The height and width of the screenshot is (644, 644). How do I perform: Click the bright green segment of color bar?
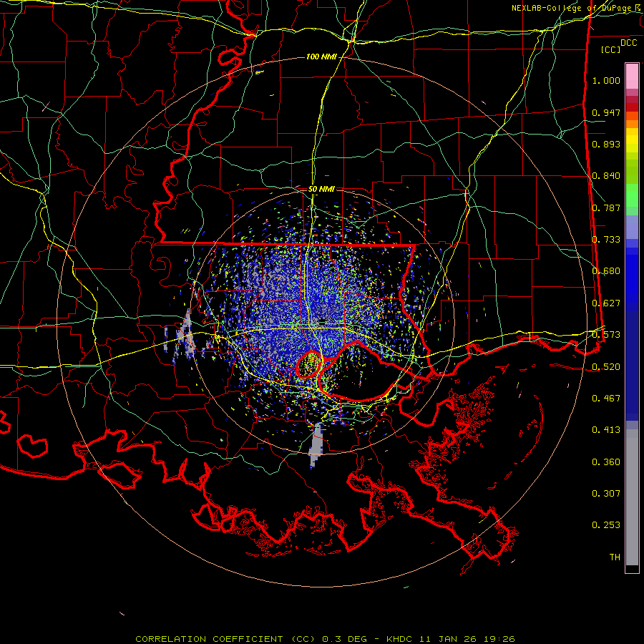pos(632,195)
